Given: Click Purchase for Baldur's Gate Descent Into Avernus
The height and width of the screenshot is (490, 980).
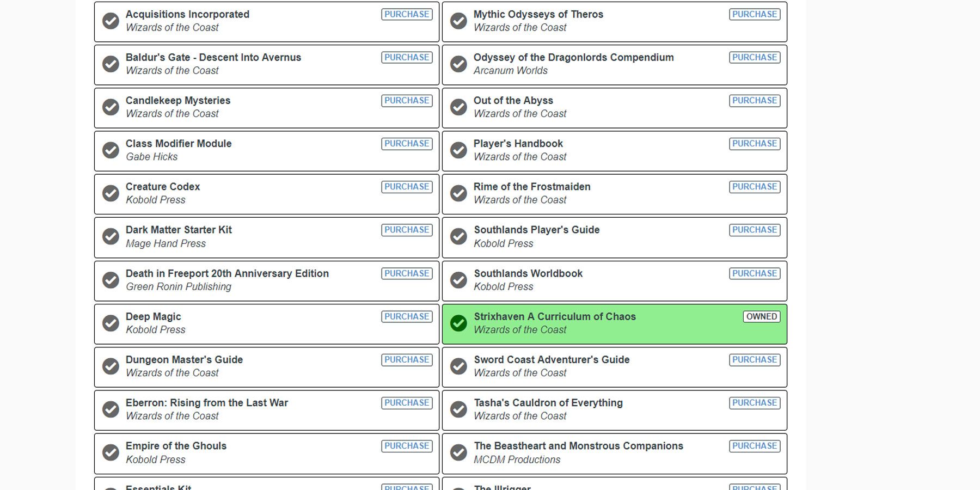Looking at the screenshot, I should tap(407, 57).
